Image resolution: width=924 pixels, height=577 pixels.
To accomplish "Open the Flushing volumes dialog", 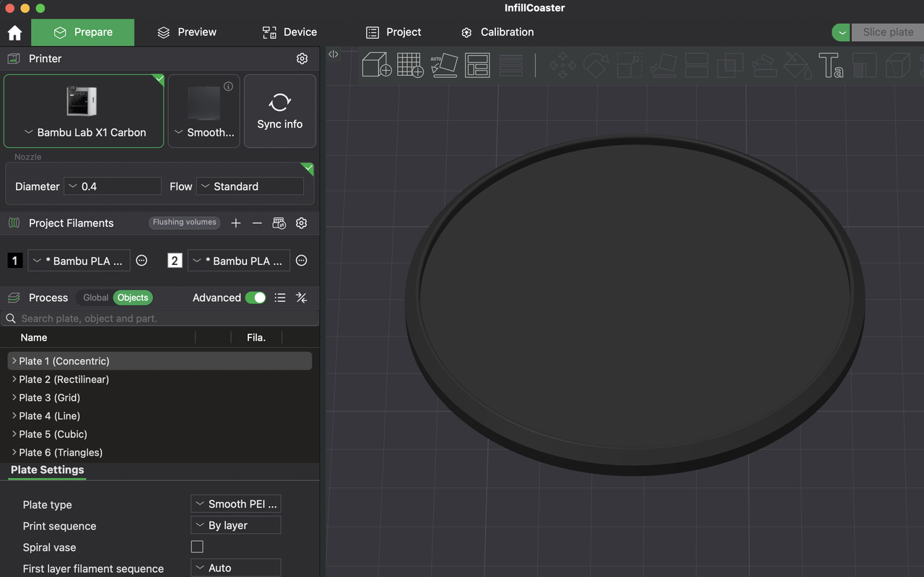I will pos(184,222).
